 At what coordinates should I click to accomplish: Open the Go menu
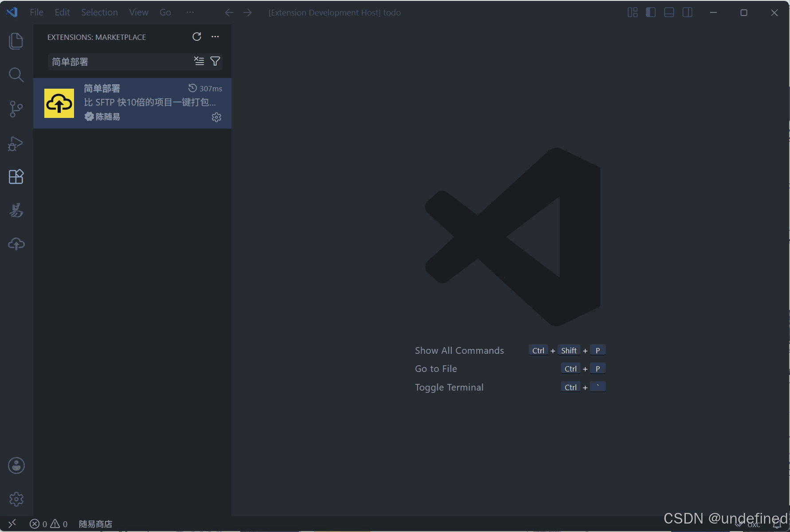pos(165,12)
